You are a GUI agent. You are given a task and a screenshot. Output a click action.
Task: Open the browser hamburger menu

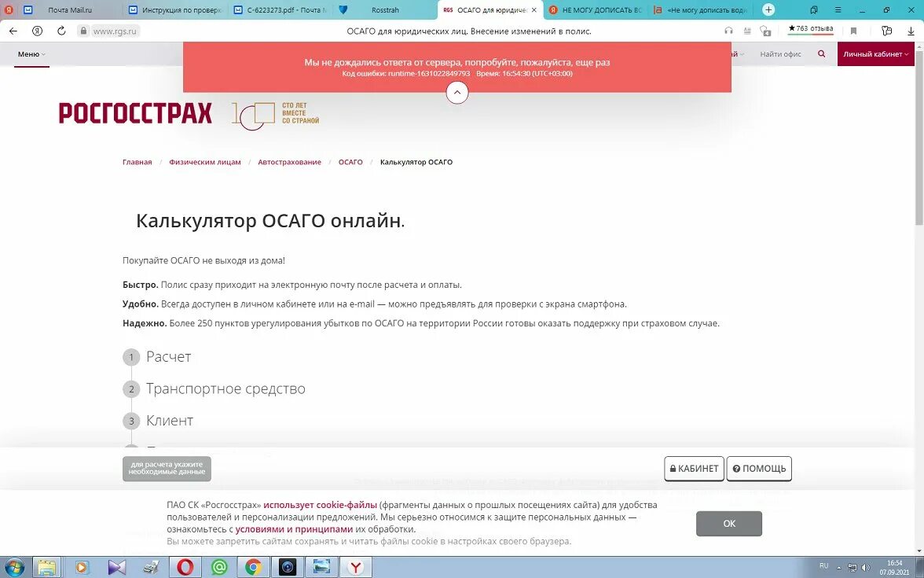838,10
